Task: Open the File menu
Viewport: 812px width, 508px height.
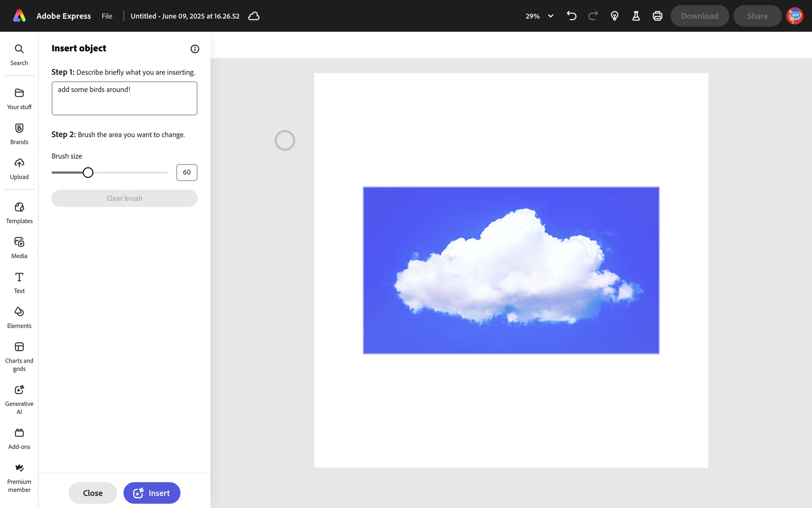Action: click(x=107, y=16)
